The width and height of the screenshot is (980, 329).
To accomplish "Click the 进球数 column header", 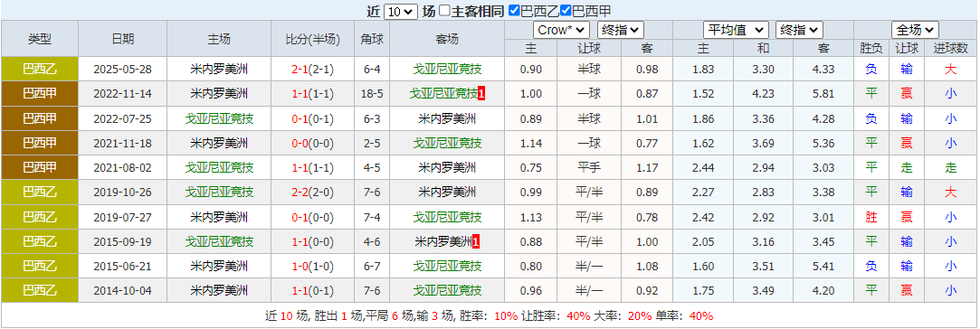I will [x=951, y=48].
